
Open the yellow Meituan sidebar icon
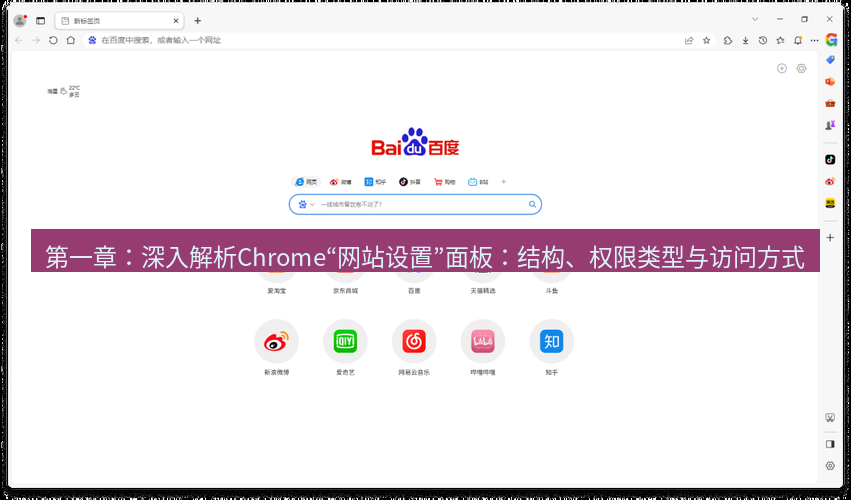(x=830, y=203)
